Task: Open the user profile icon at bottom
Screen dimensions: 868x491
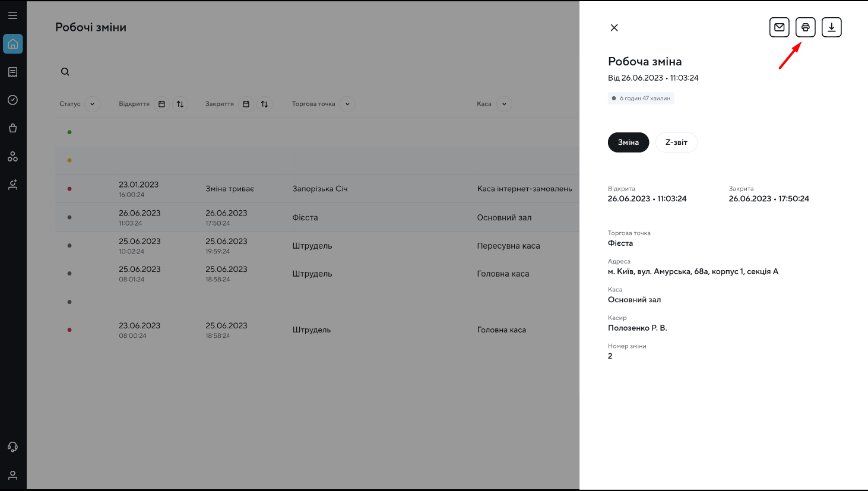Action: (x=12, y=475)
